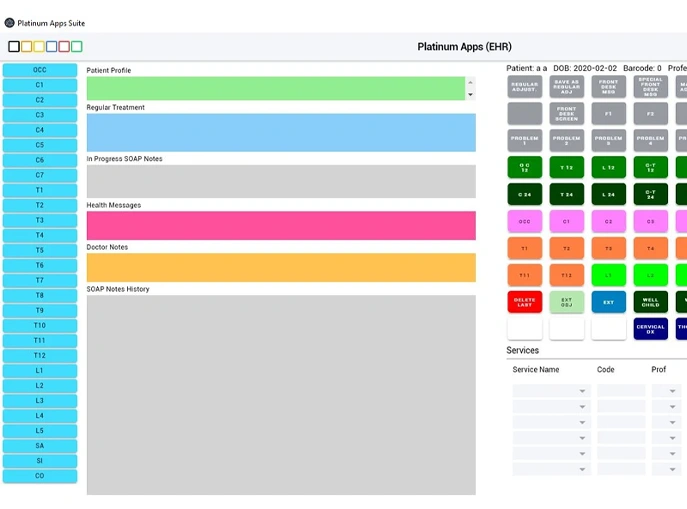Click Save As Regular Adj button

(567, 87)
